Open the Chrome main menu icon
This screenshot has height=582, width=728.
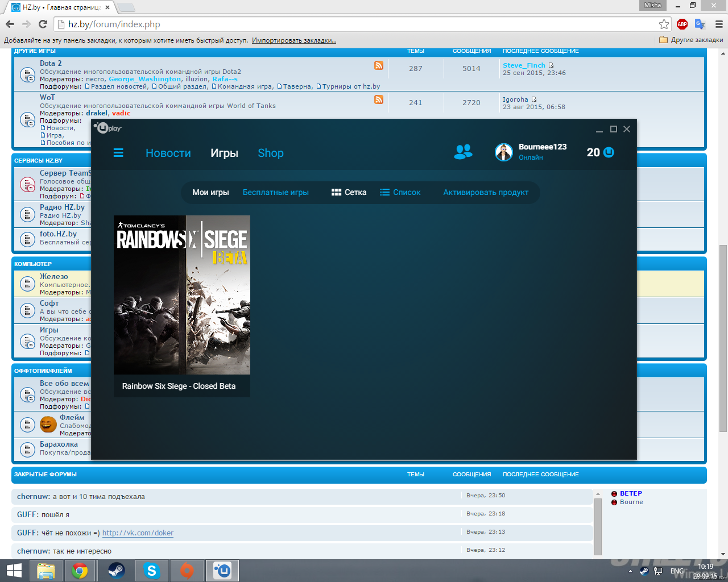pos(719,24)
